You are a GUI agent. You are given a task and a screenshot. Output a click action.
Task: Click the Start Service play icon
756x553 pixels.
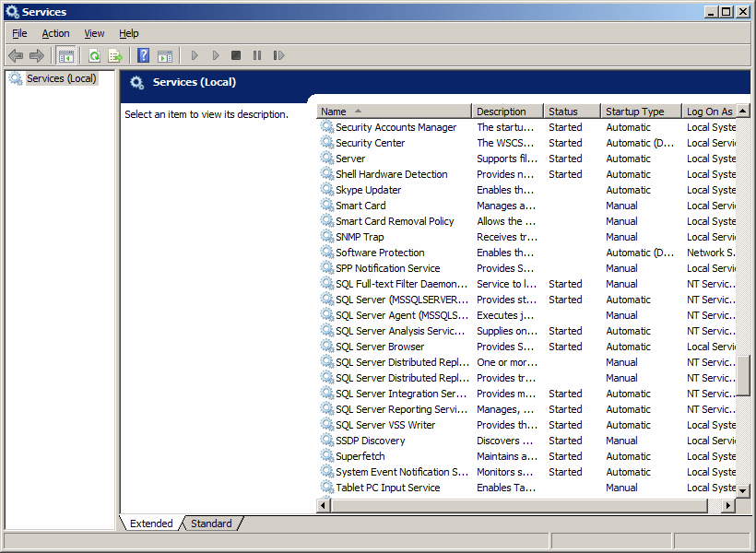point(195,55)
